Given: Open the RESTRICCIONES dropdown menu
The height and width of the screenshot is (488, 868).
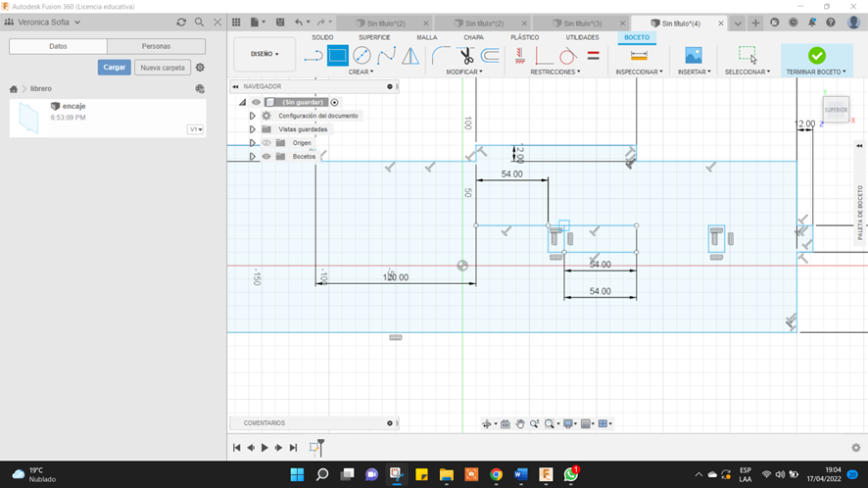Looking at the screenshot, I should (x=555, y=72).
